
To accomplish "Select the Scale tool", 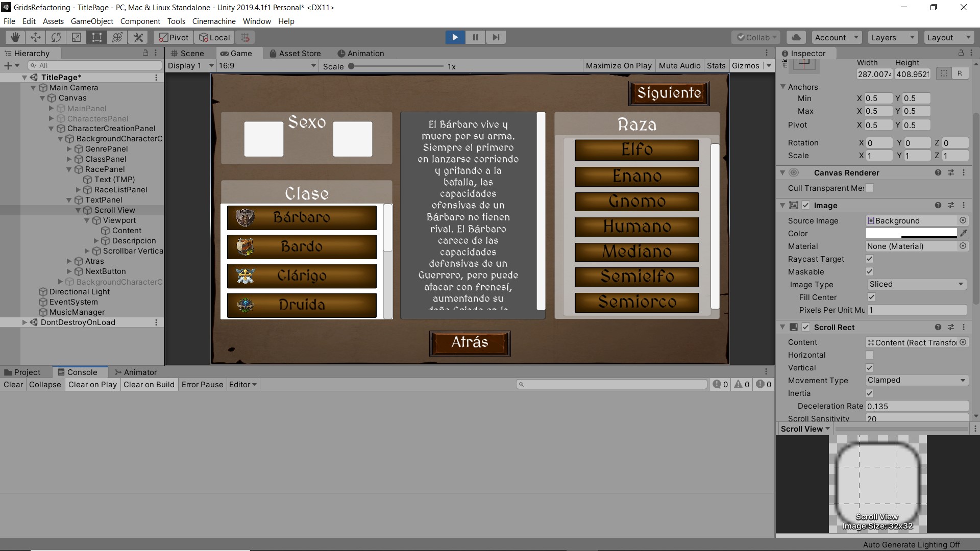I will [77, 37].
